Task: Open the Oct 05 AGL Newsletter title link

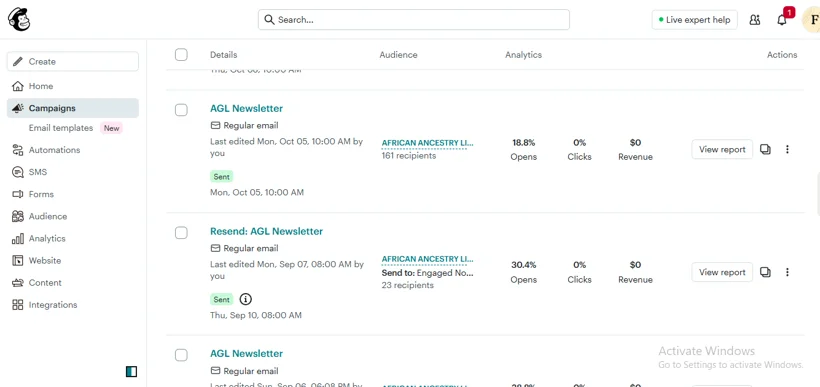Action: pyautogui.click(x=246, y=109)
